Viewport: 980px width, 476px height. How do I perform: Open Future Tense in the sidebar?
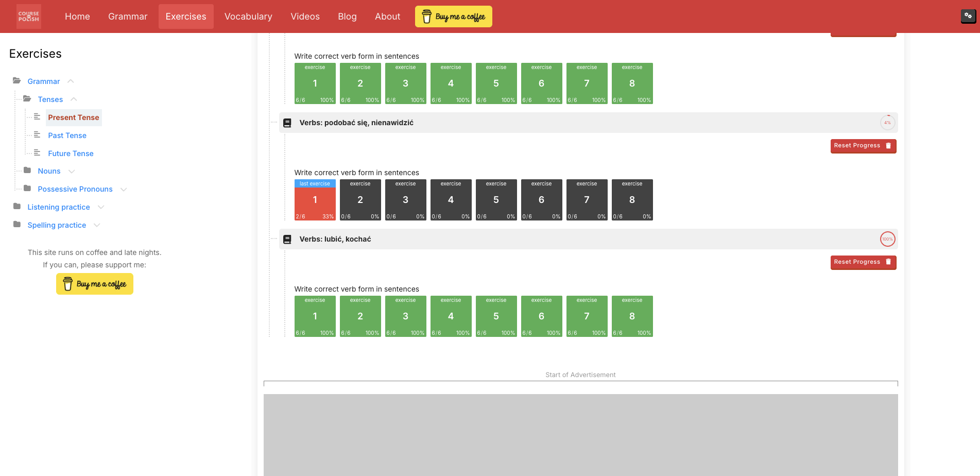pos(71,154)
